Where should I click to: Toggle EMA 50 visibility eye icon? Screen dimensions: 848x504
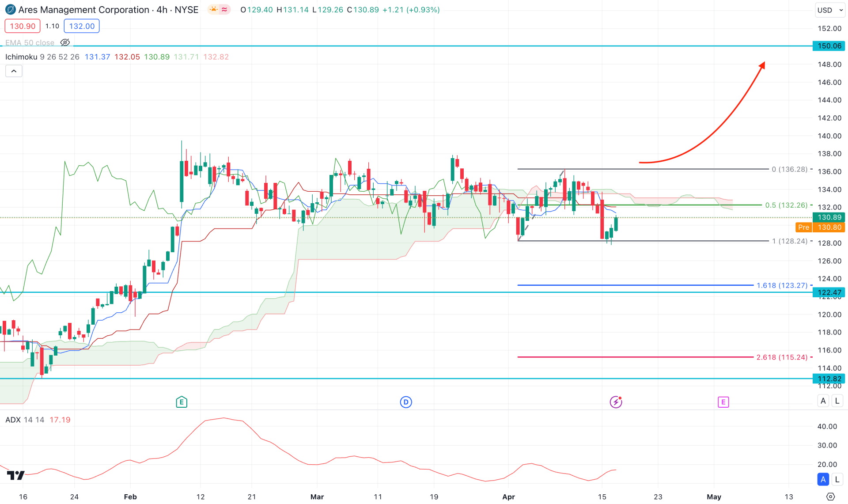pyautogui.click(x=65, y=42)
